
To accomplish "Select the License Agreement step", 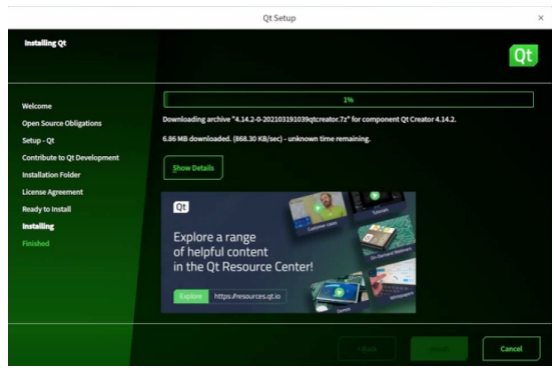I will [53, 192].
